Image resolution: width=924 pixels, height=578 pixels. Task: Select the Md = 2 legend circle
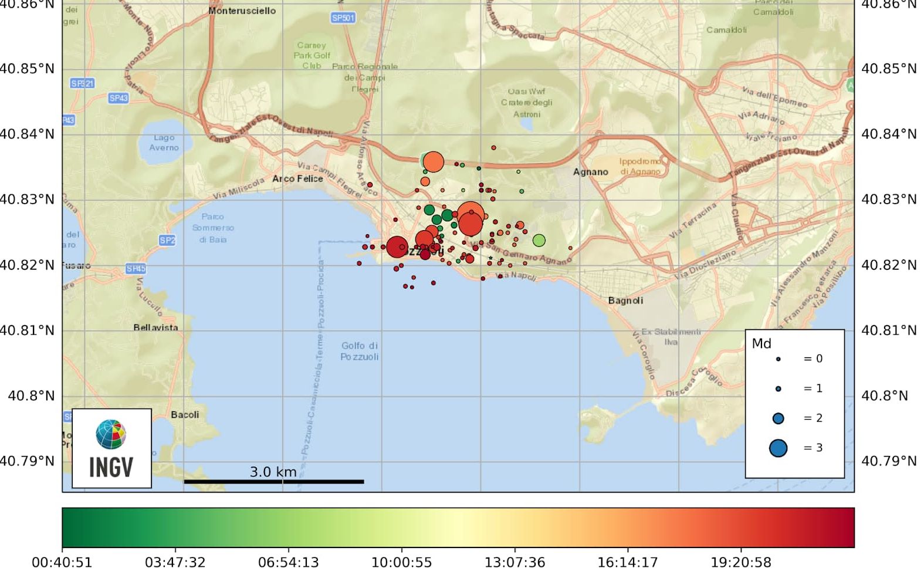click(778, 418)
